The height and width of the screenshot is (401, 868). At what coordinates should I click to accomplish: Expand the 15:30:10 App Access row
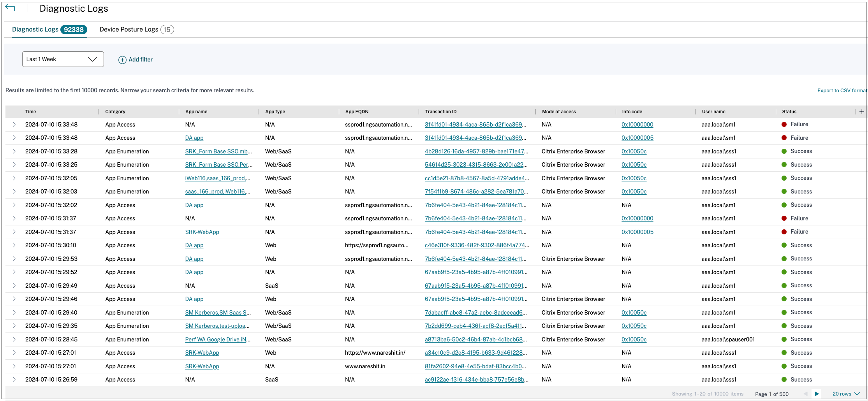[14, 245]
